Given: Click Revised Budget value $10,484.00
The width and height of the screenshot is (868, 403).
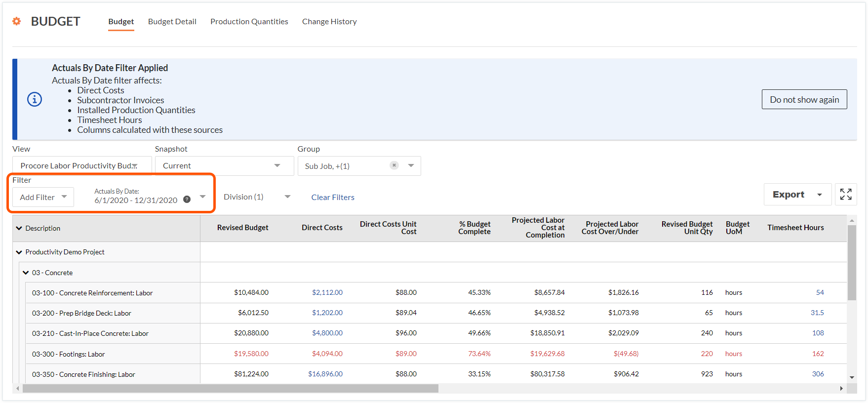Looking at the screenshot, I should coord(251,292).
